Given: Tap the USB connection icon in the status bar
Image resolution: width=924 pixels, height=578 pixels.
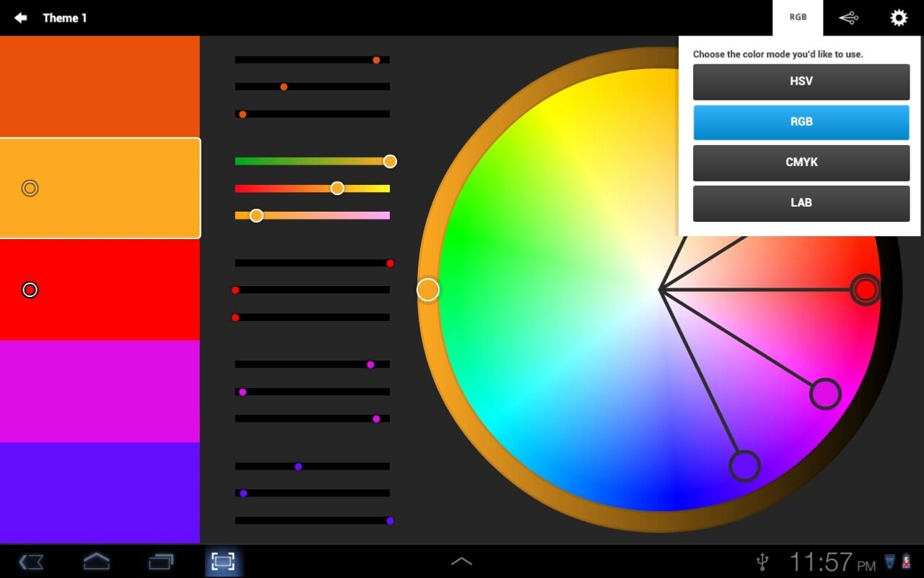Looking at the screenshot, I should 762,561.
